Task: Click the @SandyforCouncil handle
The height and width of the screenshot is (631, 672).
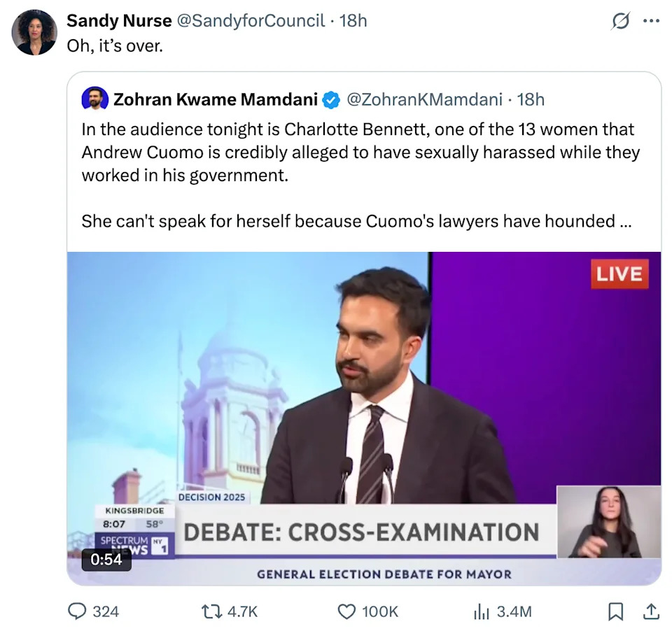Action: point(250,21)
